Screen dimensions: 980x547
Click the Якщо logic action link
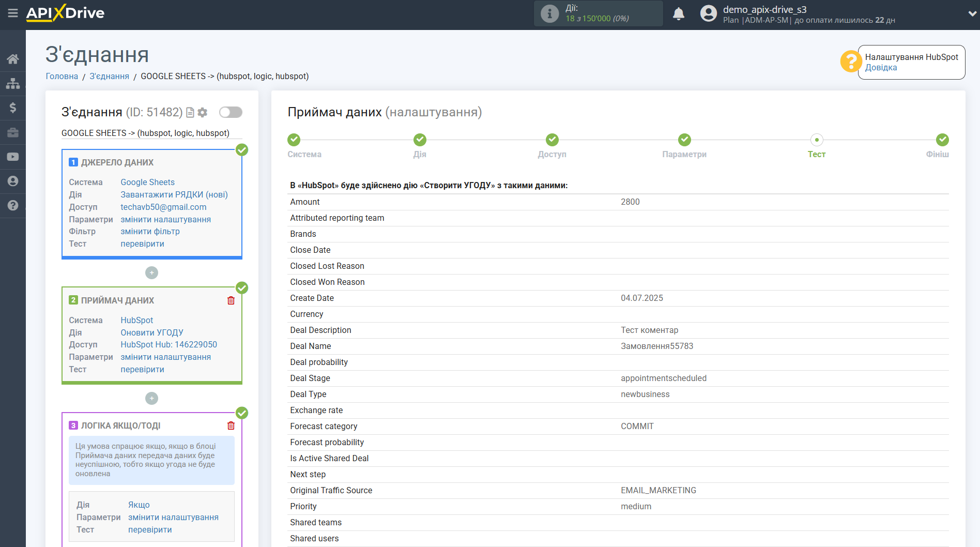point(139,505)
